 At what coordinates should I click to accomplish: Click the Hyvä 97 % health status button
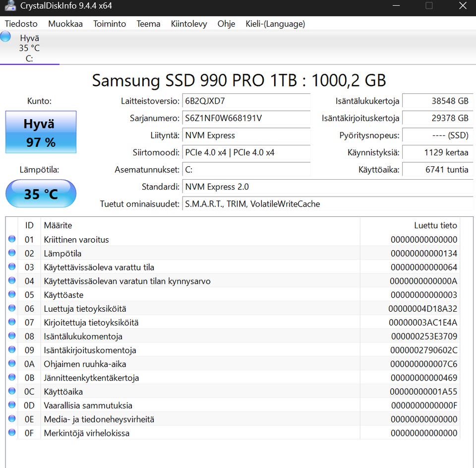(x=41, y=133)
